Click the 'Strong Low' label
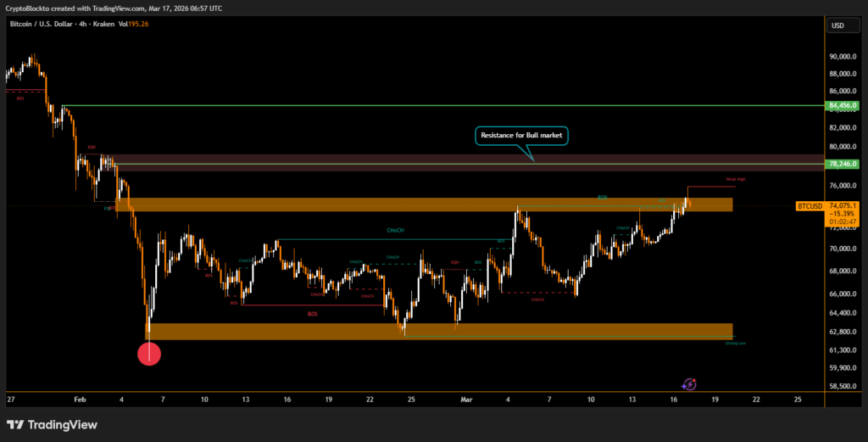Screen dimensions: 868x442 pyautogui.click(x=735, y=342)
